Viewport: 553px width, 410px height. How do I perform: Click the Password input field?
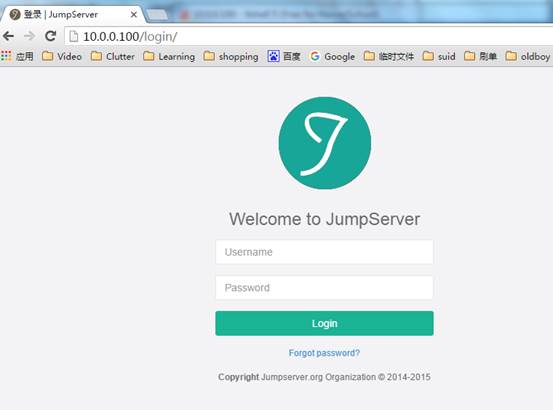tap(324, 288)
